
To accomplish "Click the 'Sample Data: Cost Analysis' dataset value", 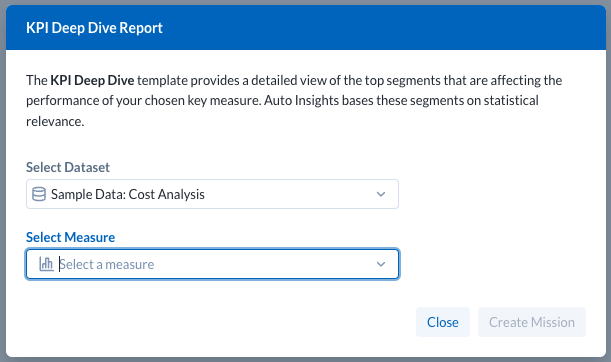I will pos(128,194).
